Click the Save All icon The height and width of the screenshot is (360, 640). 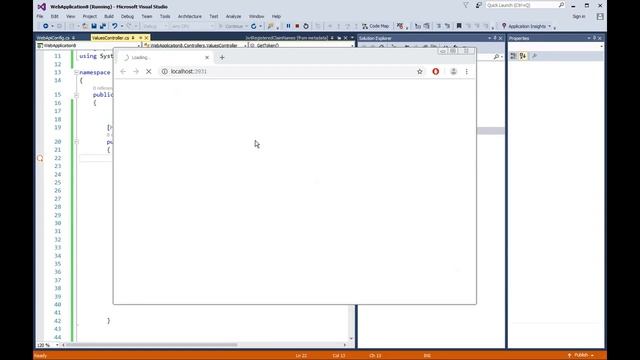point(103,26)
